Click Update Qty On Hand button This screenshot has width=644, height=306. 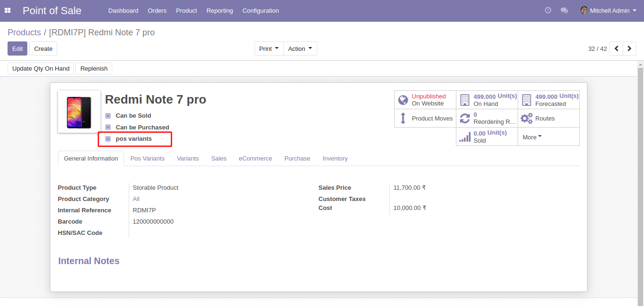tap(41, 68)
